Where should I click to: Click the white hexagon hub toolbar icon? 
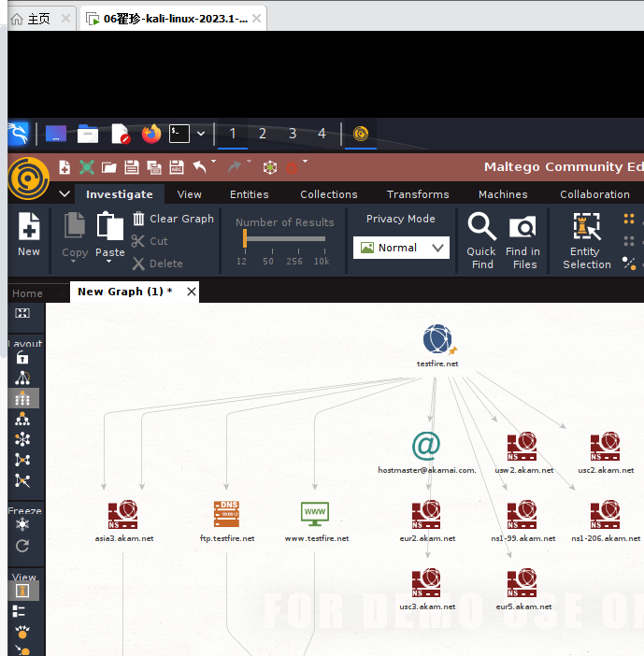pos(270,168)
